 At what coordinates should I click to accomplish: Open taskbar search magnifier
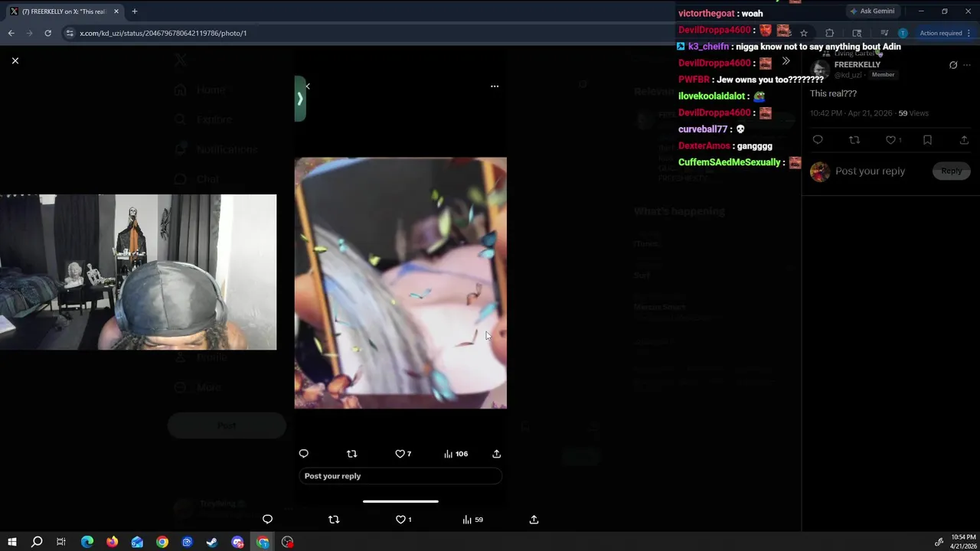pos(36,542)
